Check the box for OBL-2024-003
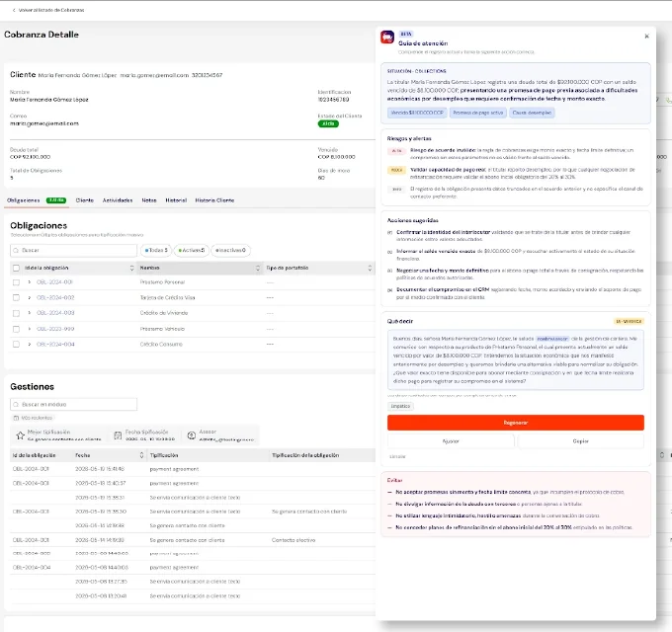The height and width of the screenshot is (632, 672). [x=16, y=313]
